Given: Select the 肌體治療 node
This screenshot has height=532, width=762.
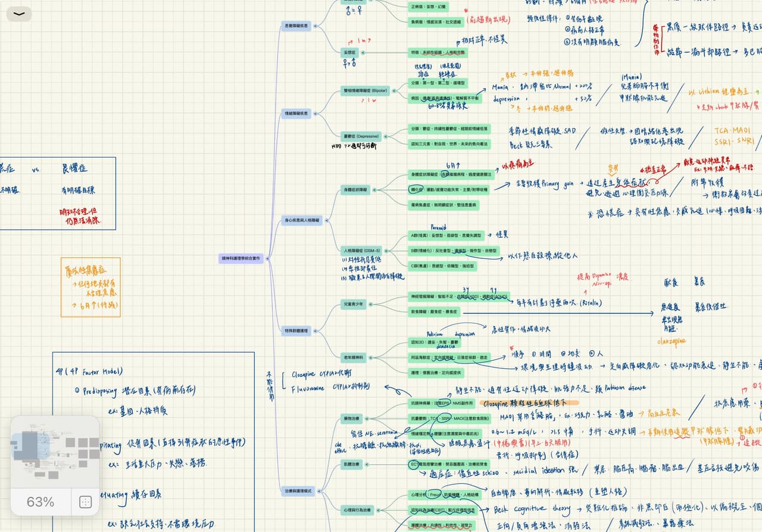Looking at the screenshot, I should tap(351, 464).
